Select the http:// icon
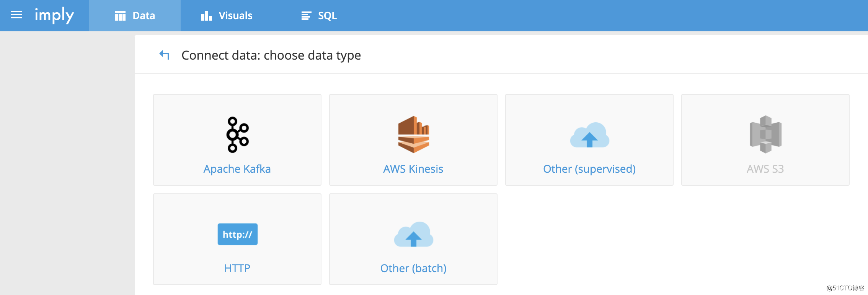 pyautogui.click(x=238, y=234)
